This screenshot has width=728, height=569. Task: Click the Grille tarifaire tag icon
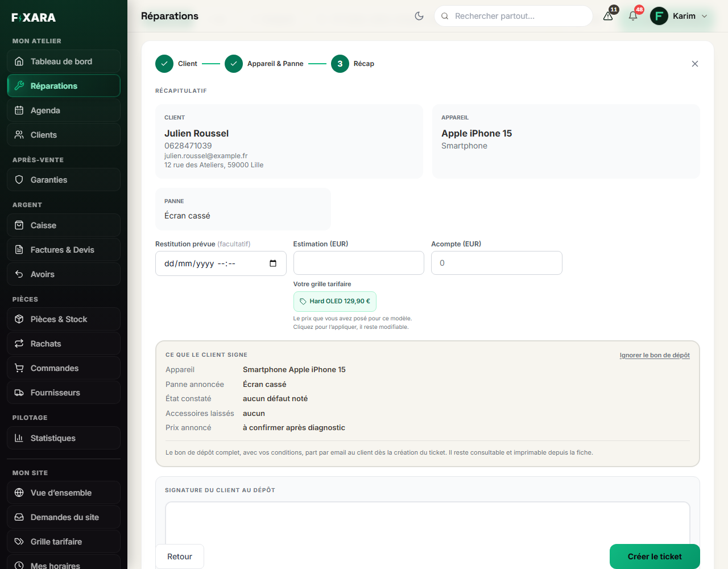[x=19, y=542]
